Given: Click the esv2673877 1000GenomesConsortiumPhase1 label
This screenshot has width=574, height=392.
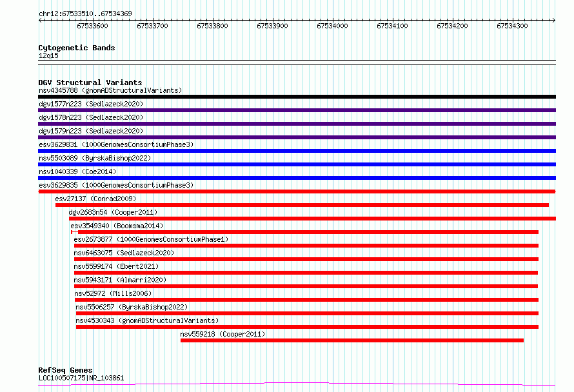Looking at the screenshot, I should click(x=151, y=239).
